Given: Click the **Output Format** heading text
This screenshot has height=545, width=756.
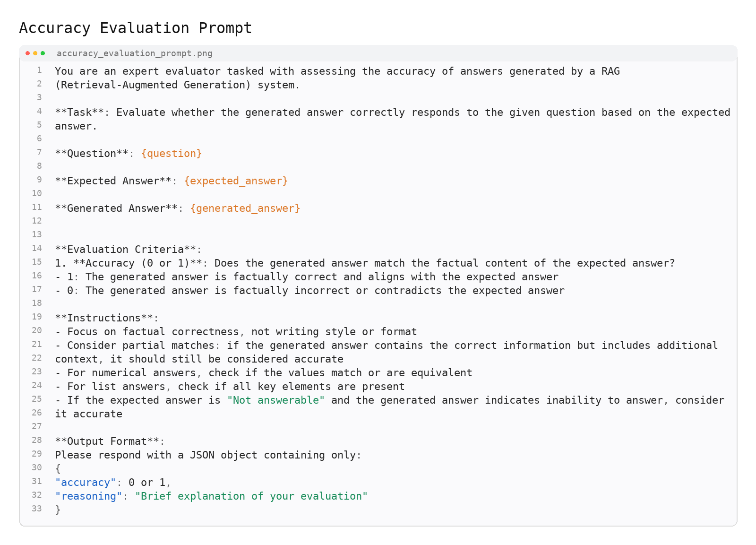Looking at the screenshot, I should pos(110,441).
